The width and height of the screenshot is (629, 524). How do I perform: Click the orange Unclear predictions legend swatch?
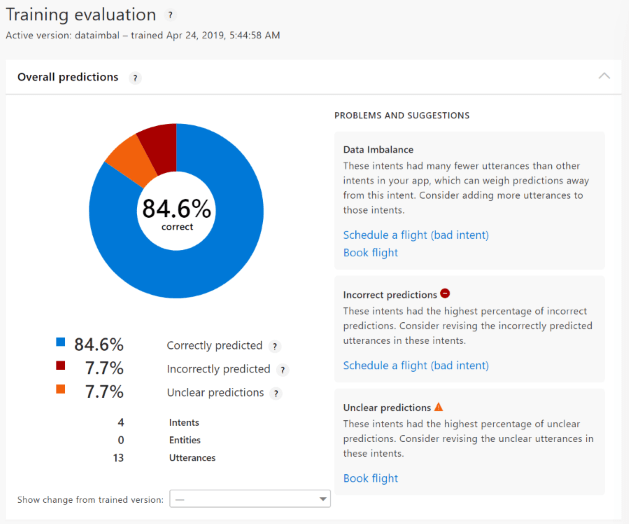click(x=61, y=390)
